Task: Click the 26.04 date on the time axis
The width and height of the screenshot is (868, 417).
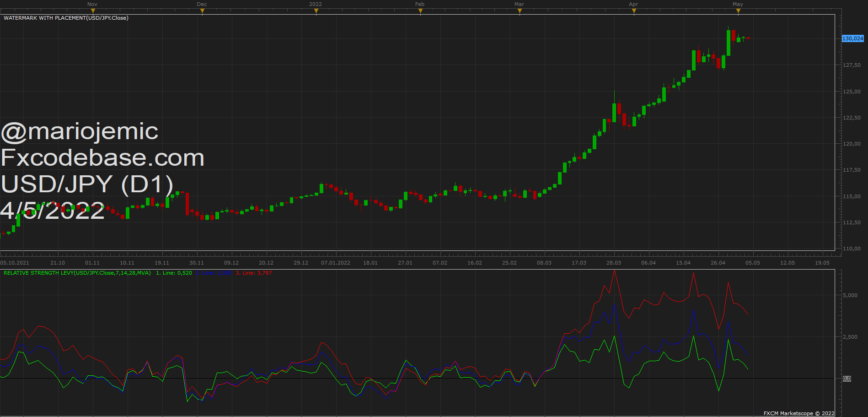Action: click(718, 263)
